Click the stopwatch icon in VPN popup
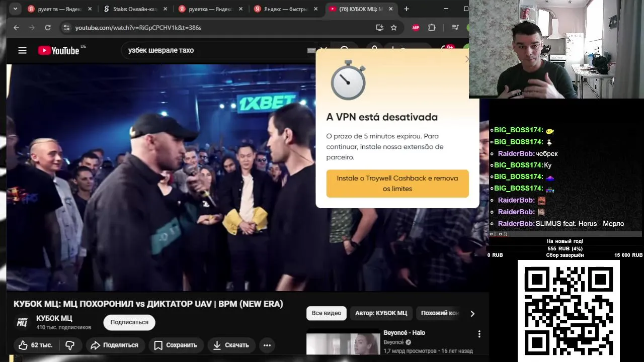The width and height of the screenshot is (644, 362). coord(348,80)
